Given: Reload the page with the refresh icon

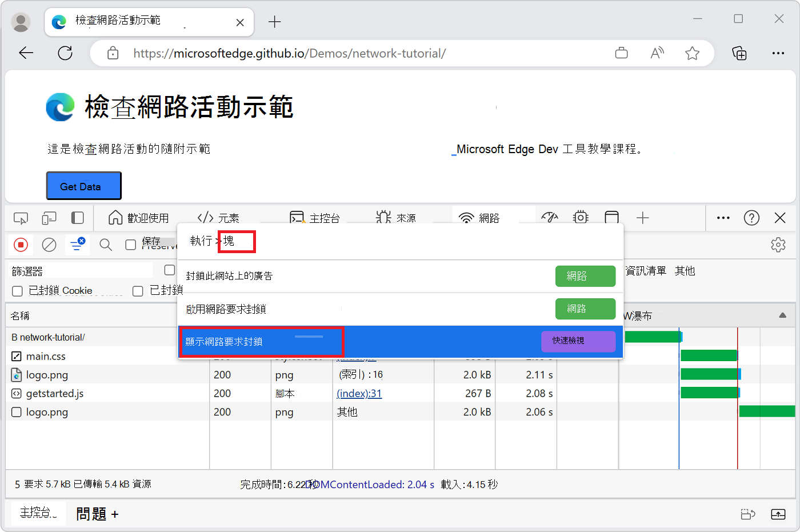Looking at the screenshot, I should (65, 53).
